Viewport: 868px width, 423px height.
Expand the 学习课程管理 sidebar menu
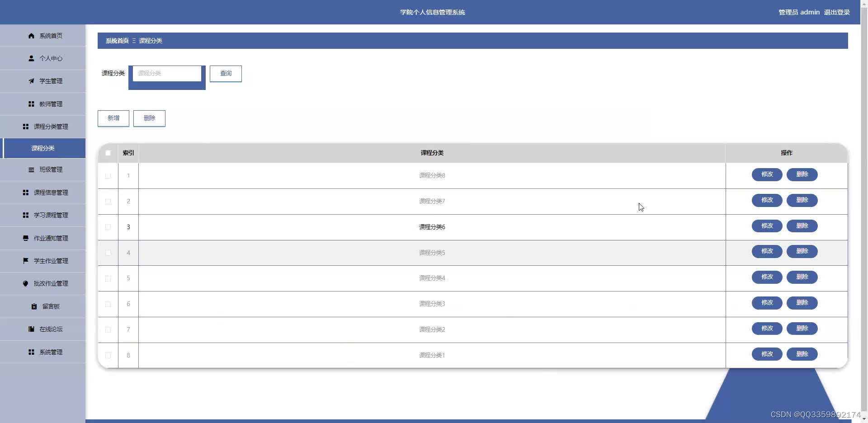tap(43, 215)
